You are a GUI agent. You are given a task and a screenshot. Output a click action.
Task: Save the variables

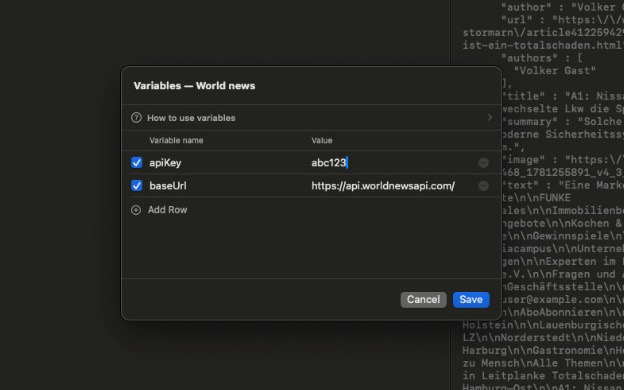[x=471, y=299]
